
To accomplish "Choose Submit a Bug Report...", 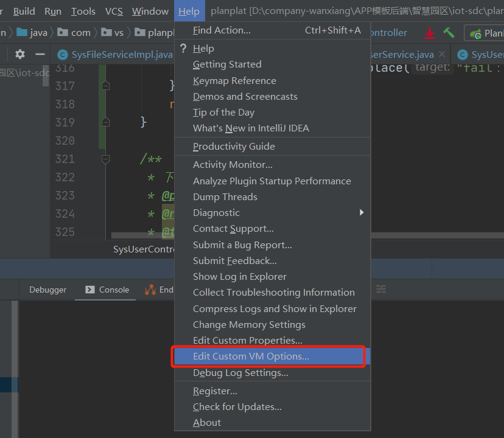I will click(x=272, y=245).
